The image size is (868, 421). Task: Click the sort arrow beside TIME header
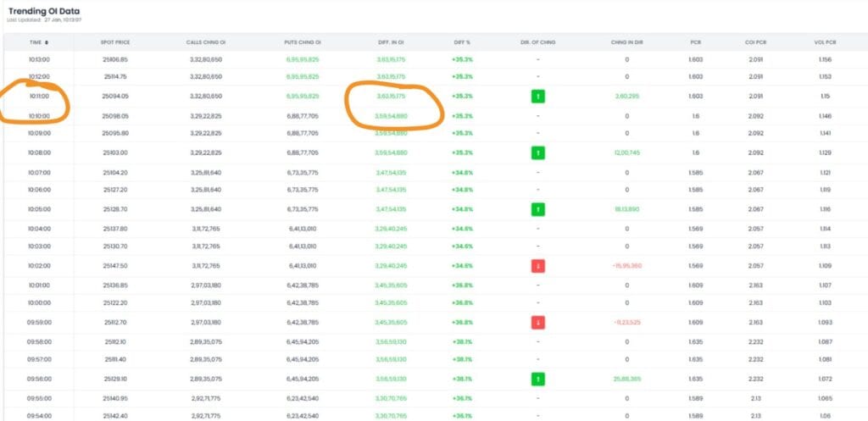[47, 42]
